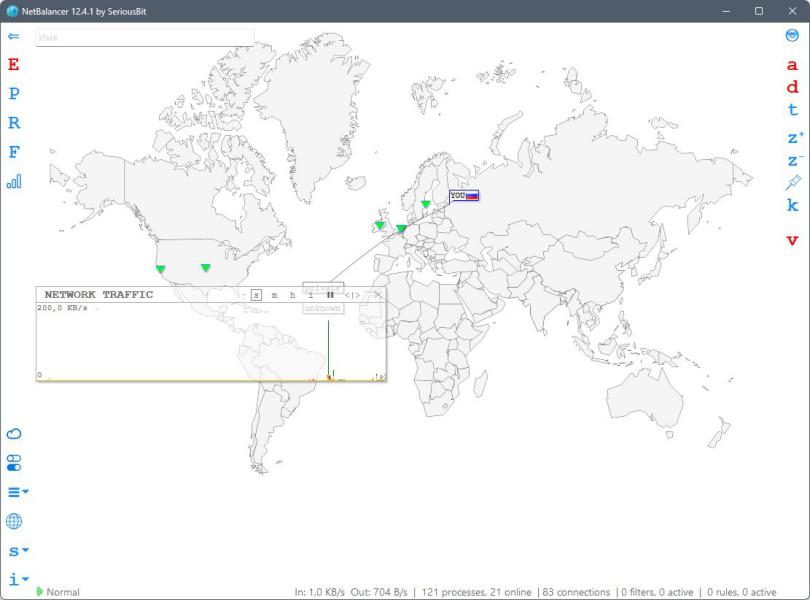The width and height of the screenshot is (810, 600).
Task: Open the bar chart statistics icon
Action: coord(14,181)
